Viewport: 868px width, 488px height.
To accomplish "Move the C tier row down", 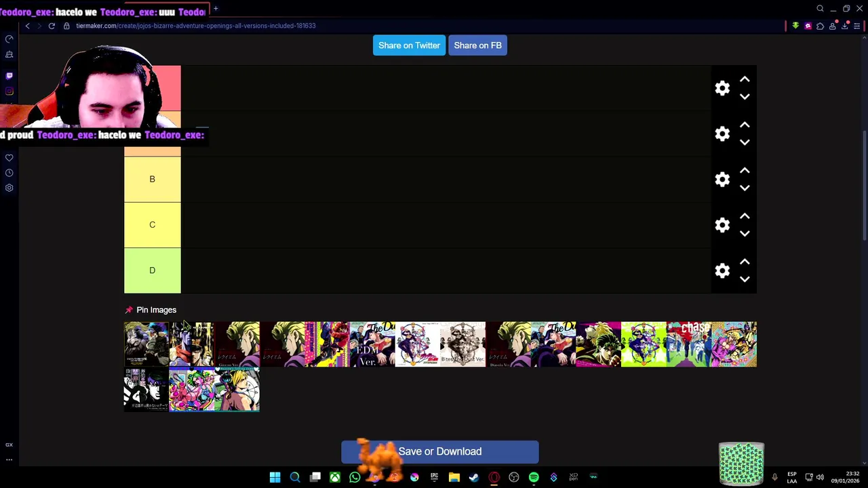I will pyautogui.click(x=745, y=234).
